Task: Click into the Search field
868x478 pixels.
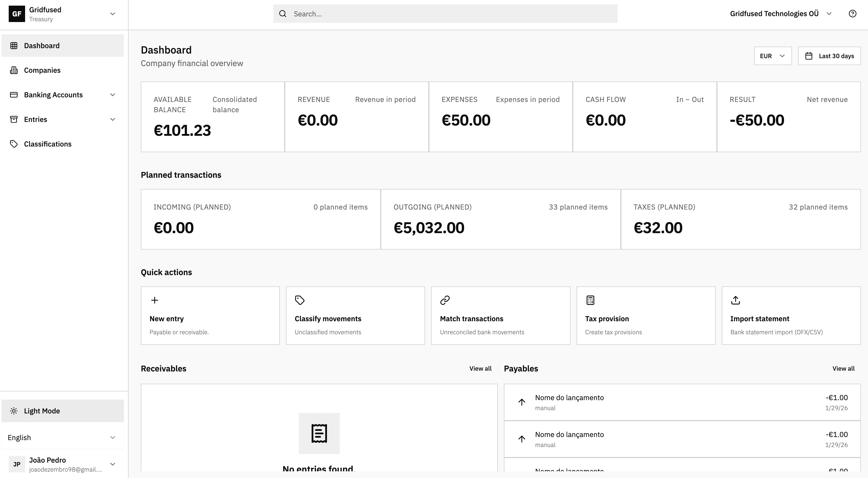Action: [x=445, y=14]
